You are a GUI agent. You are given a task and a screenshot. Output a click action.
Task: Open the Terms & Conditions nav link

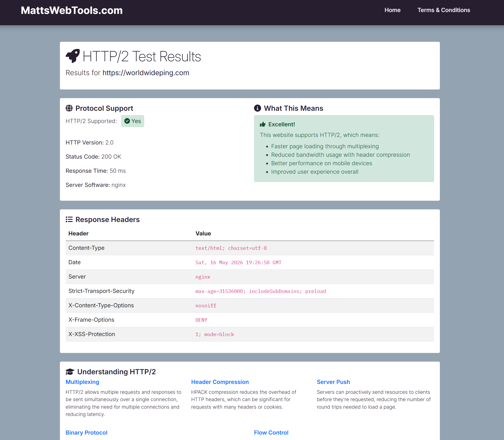click(x=444, y=10)
